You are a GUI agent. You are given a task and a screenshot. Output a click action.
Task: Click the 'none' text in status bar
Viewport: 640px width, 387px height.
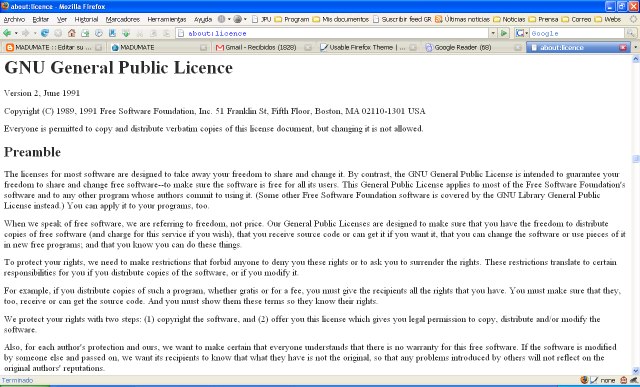tap(608, 380)
